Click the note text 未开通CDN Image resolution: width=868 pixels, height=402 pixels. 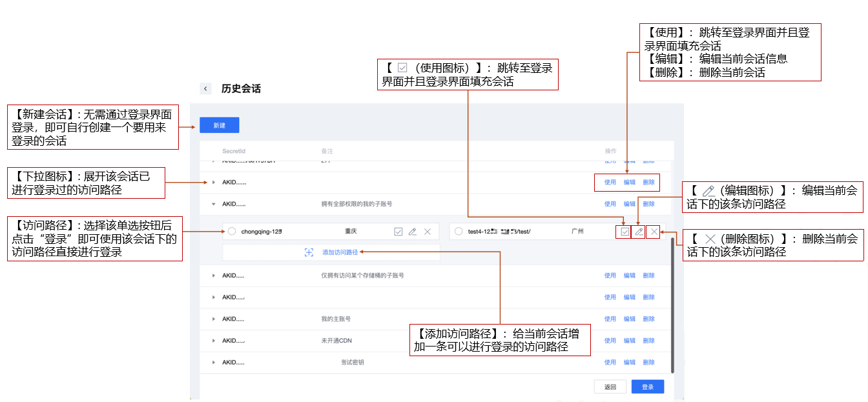coord(336,341)
